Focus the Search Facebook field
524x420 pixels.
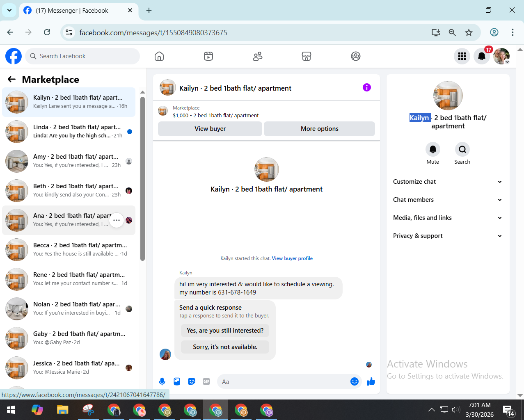pyautogui.click(x=82, y=56)
